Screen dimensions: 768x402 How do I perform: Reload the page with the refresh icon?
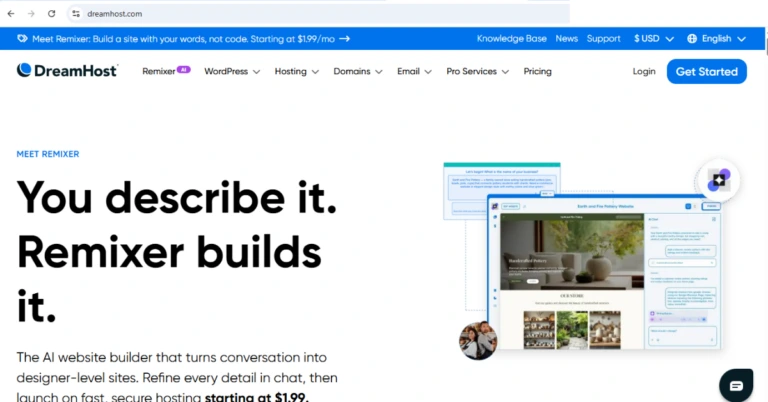click(51, 14)
